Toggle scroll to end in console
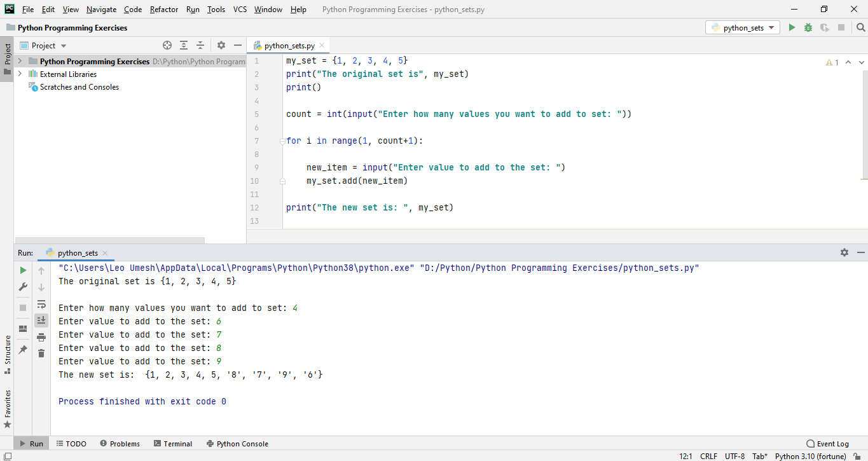Image resolution: width=868 pixels, height=461 pixels. (x=41, y=320)
